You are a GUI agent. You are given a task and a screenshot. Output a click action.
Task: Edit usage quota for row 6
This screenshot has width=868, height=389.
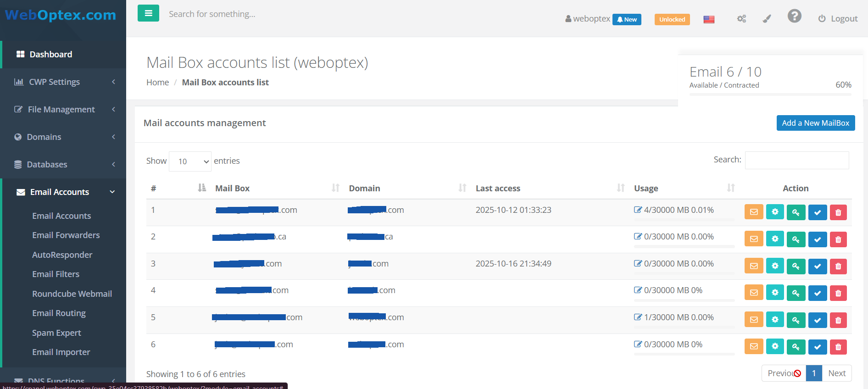pyautogui.click(x=638, y=344)
